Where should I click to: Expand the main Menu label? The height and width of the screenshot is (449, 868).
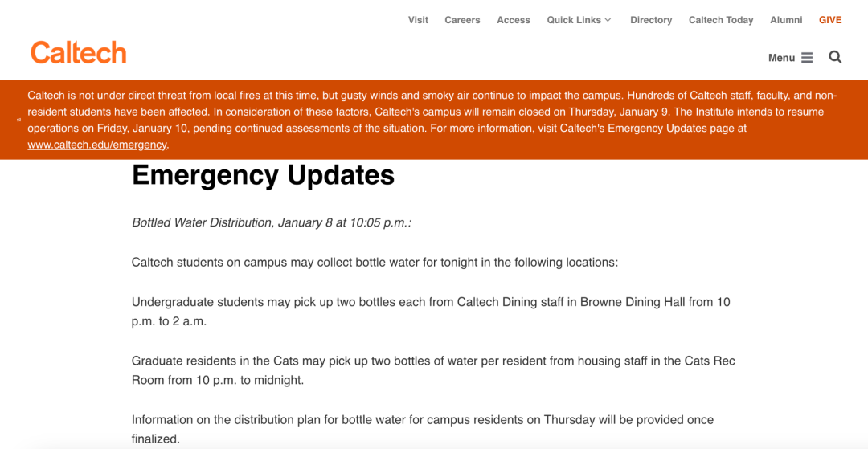pyautogui.click(x=781, y=58)
